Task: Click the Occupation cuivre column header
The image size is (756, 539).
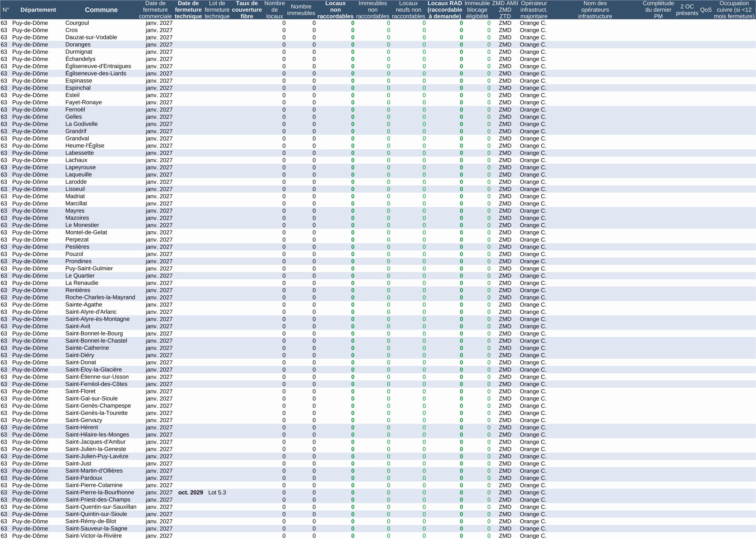Action: click(x=734, y=10)
